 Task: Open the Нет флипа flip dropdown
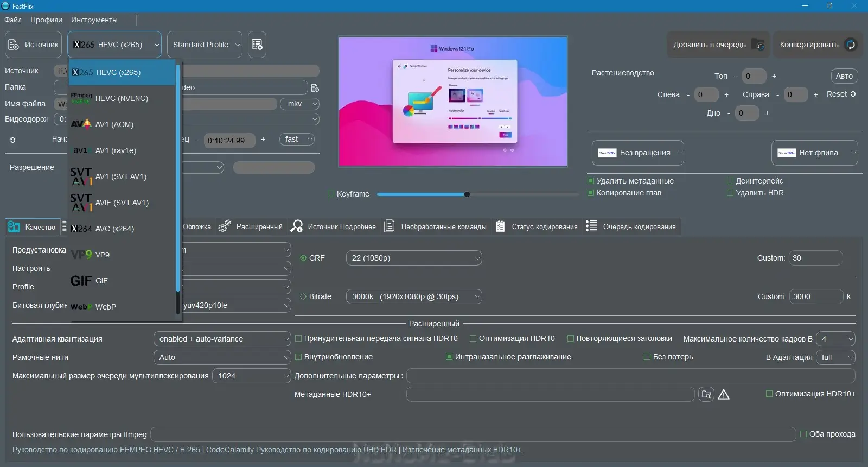tap(815, 153)
